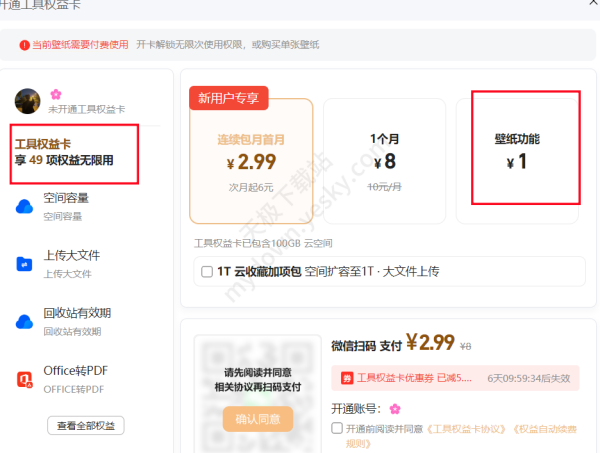Click 查看全部权益 button
Viewport: 600px width, 453px height.
(85, 427)
